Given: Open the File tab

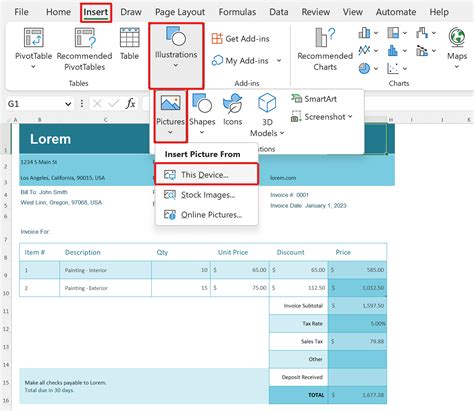Looking at the screenshot, I should pyautogui.click(x=21, y=12).
